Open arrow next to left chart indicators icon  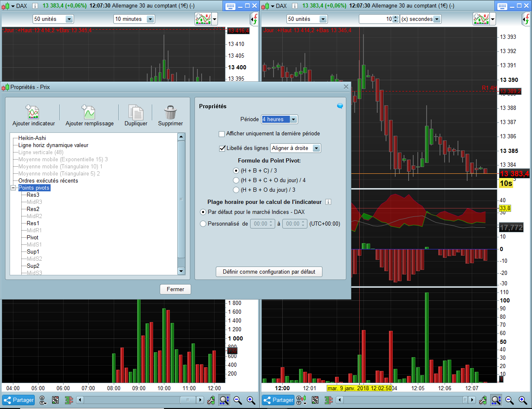pos(215,19)
